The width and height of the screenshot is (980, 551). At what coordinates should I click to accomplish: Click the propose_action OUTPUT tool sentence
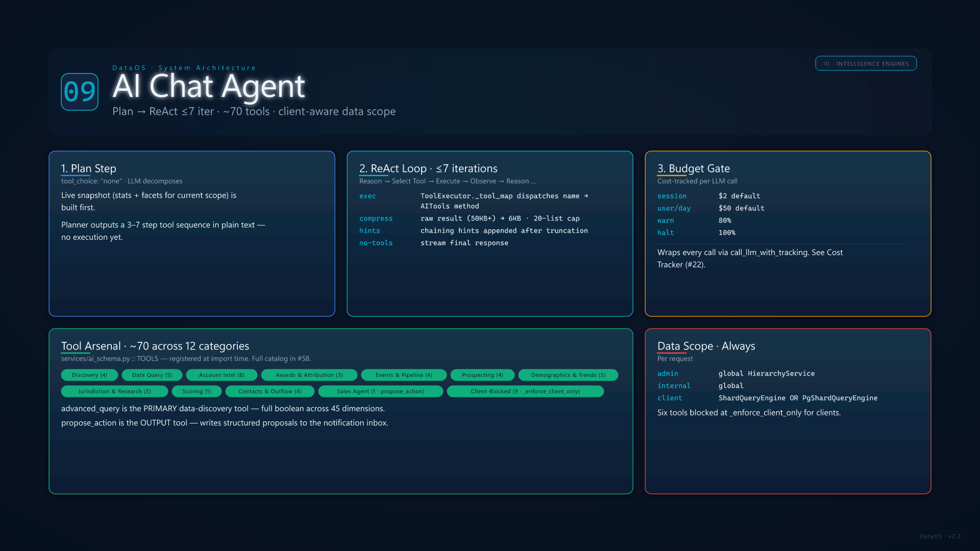pyautogui.click(x=225, y=423)
